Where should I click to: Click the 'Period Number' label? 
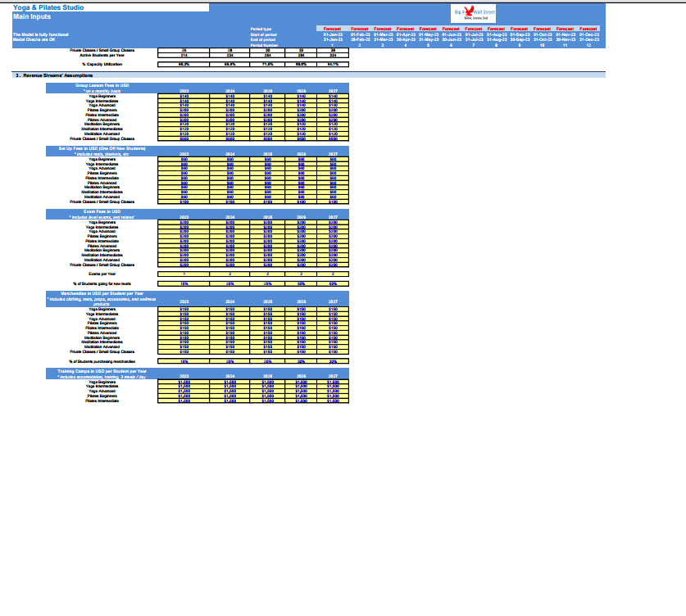pos(264,45)
